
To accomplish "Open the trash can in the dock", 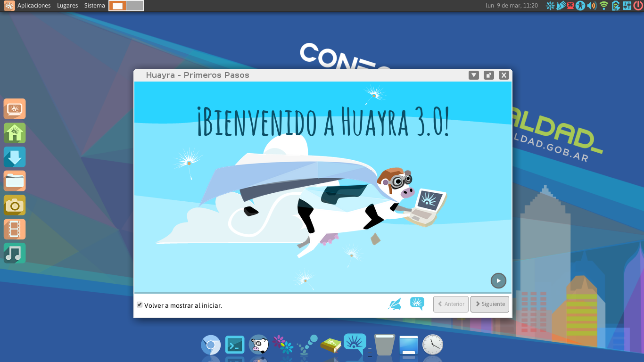I will 384,345.
